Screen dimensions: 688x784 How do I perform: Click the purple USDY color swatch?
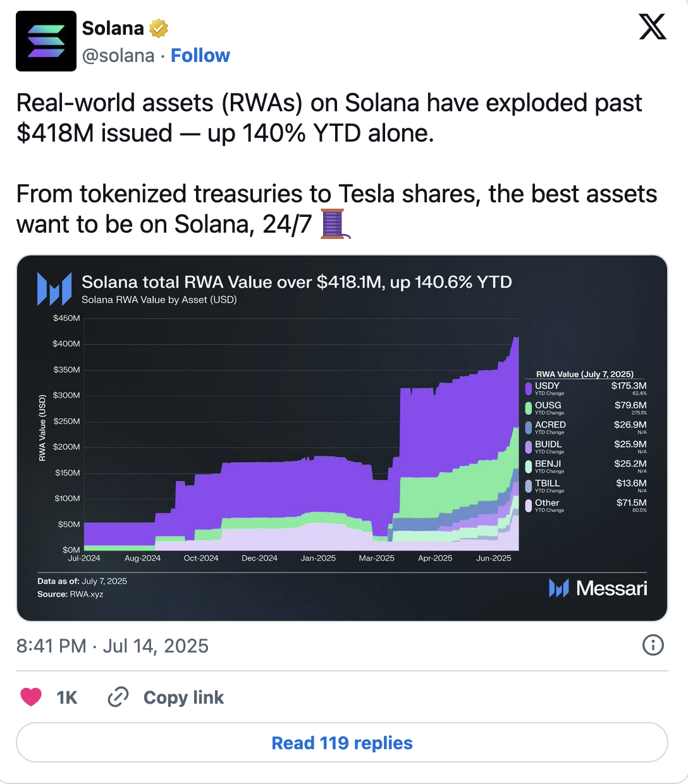[529, 388]
